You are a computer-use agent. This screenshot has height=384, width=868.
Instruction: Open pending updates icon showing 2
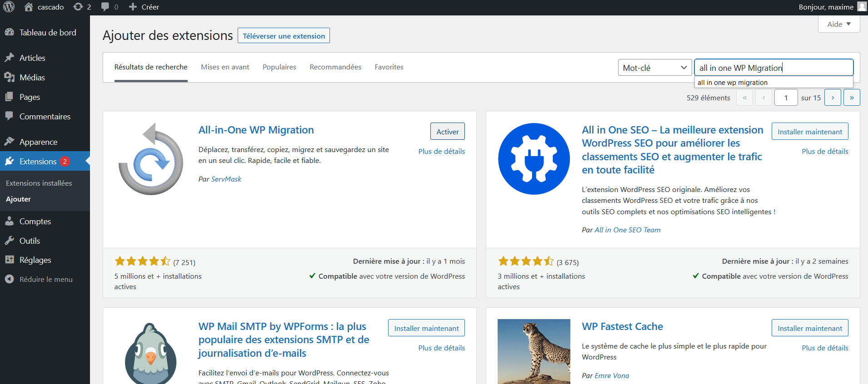tap(78, 7)
